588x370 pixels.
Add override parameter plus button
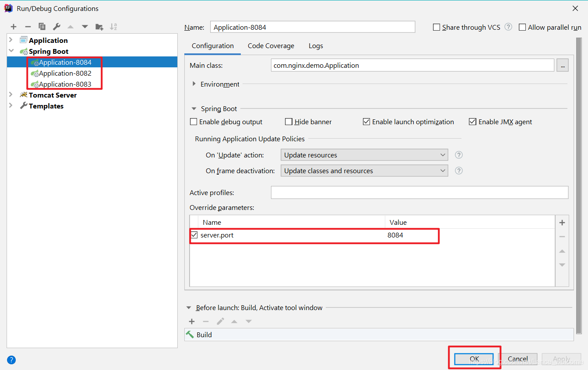tap(562, 223)
